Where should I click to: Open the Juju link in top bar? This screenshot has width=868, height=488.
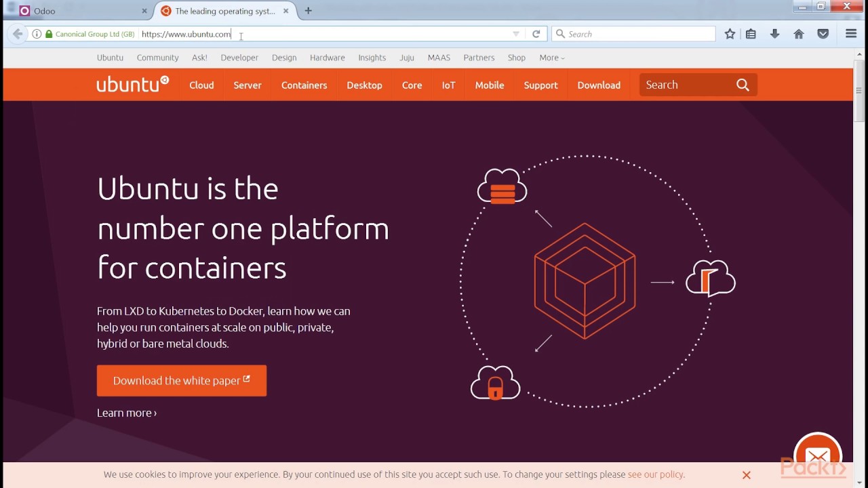(407, 58)
